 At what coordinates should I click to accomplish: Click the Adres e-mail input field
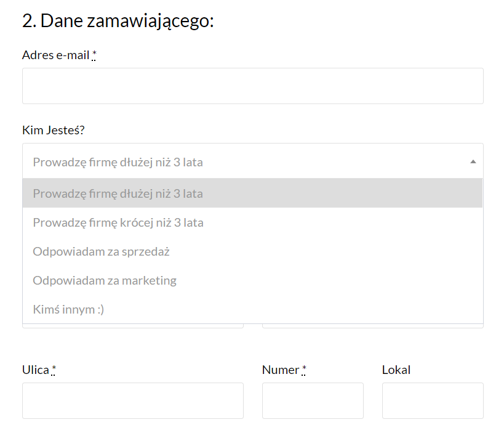pos(252,86)
